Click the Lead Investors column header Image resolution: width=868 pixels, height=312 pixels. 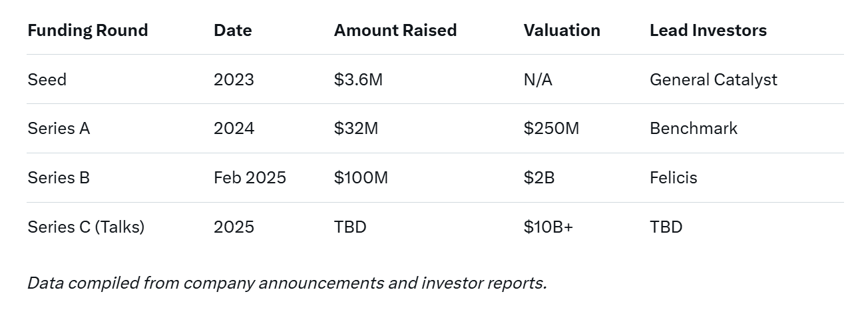point(708,31)
